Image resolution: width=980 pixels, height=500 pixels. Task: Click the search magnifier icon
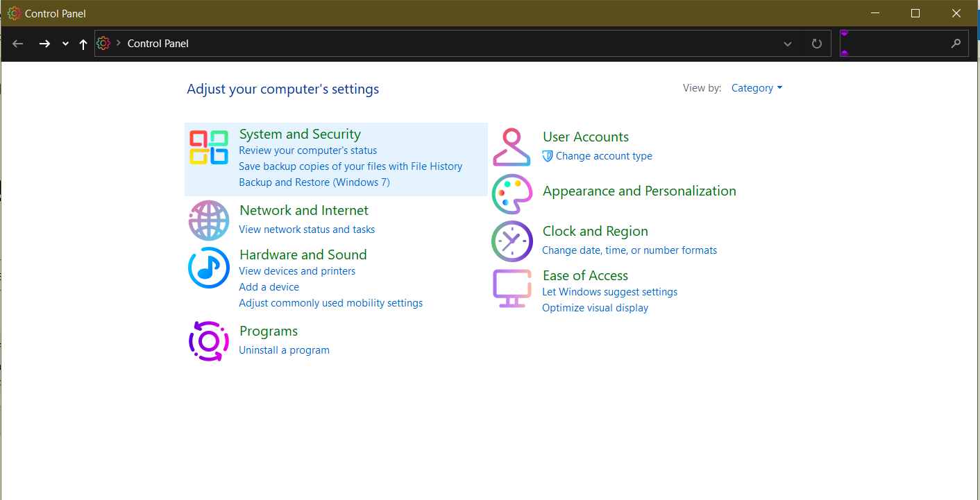tap(956, 43)
